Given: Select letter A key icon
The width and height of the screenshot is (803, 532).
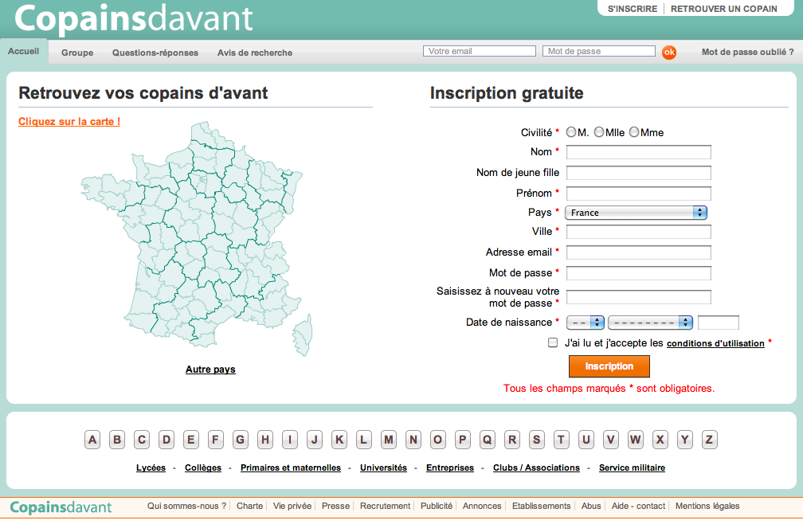Looking at the screenshot, I should (x=92, y=440).
